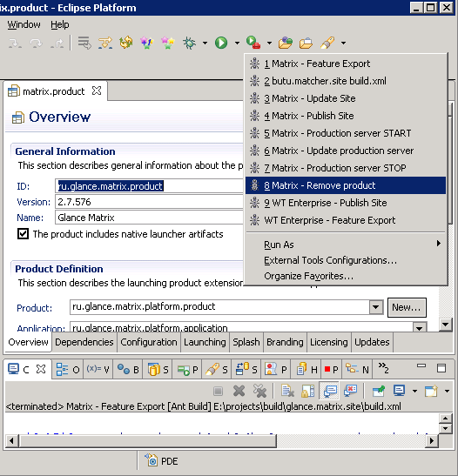458x476 pixels.
Task: Open the Window menu
Action: (24, 24)
